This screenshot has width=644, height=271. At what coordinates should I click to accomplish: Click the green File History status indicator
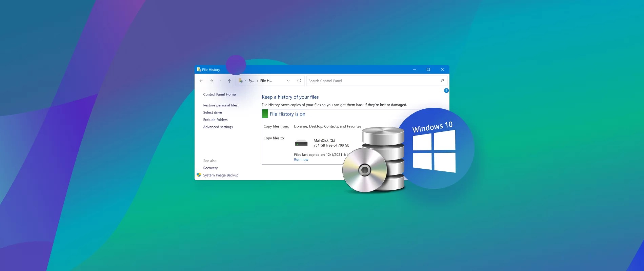tap(265, 114)
